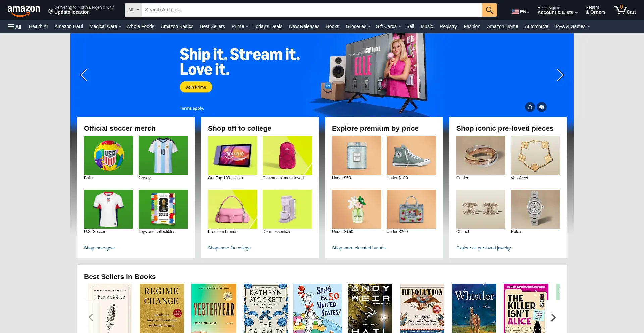Open Van Cleef bracelet thumbnail
Viewport: 644px width, 333px height.
[x=535, y=156]
